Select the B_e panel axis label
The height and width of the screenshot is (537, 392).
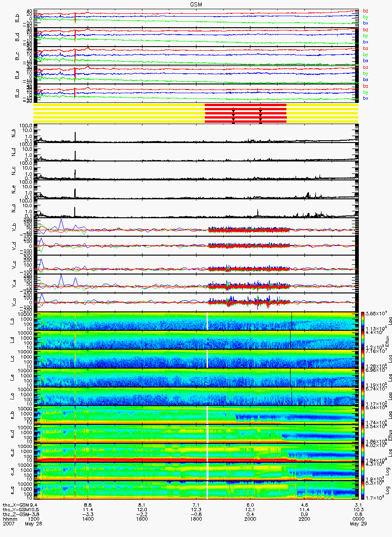point(18,75)
